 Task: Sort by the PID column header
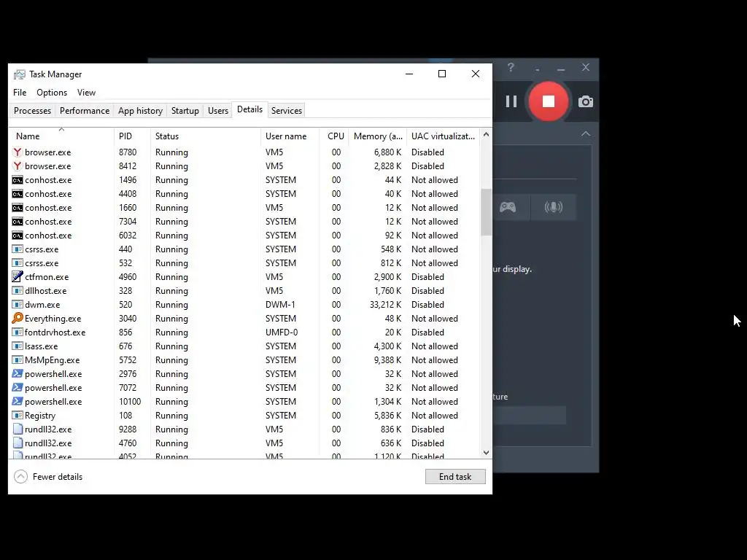click(133, 136)
